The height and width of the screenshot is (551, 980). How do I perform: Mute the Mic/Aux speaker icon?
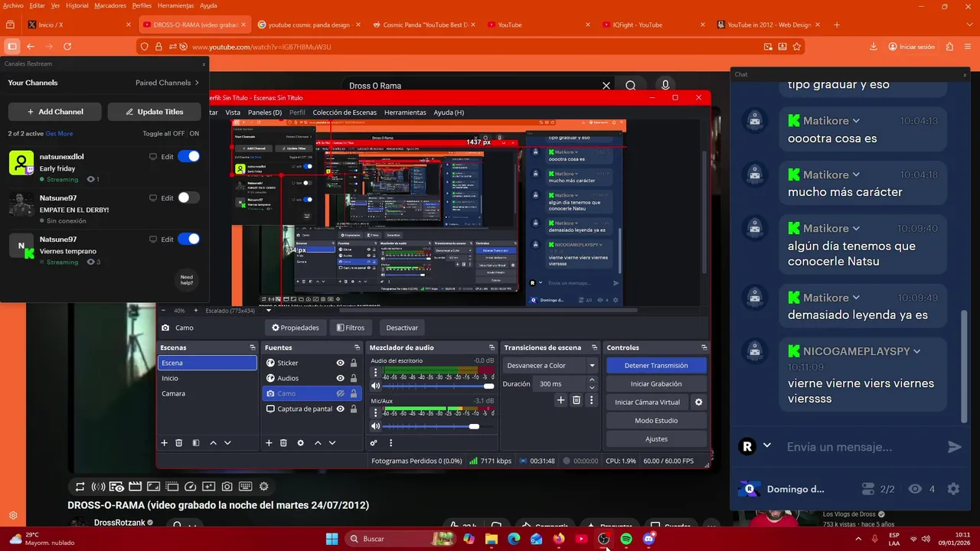click(376, 426)
